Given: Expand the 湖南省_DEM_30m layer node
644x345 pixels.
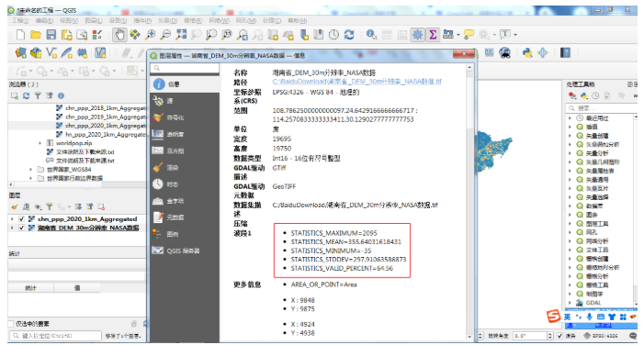Looking at the screenshot, I should (x=12, y=228).
